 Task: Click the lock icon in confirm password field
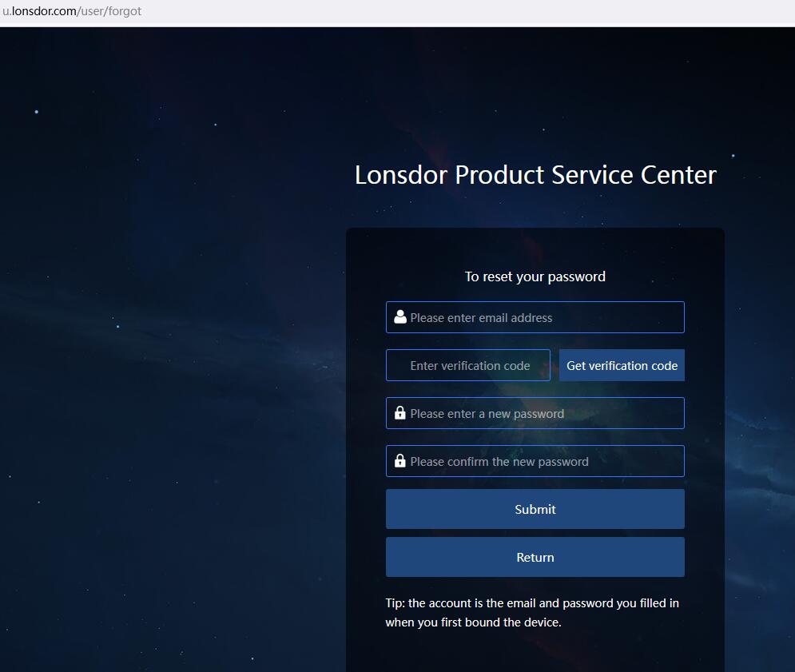(400, 460)
